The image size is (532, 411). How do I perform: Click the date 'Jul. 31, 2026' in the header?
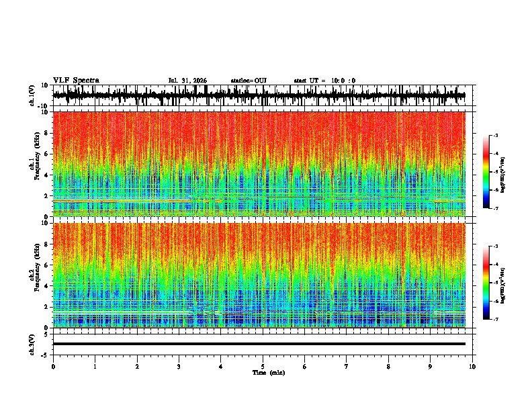click(187, 81)
